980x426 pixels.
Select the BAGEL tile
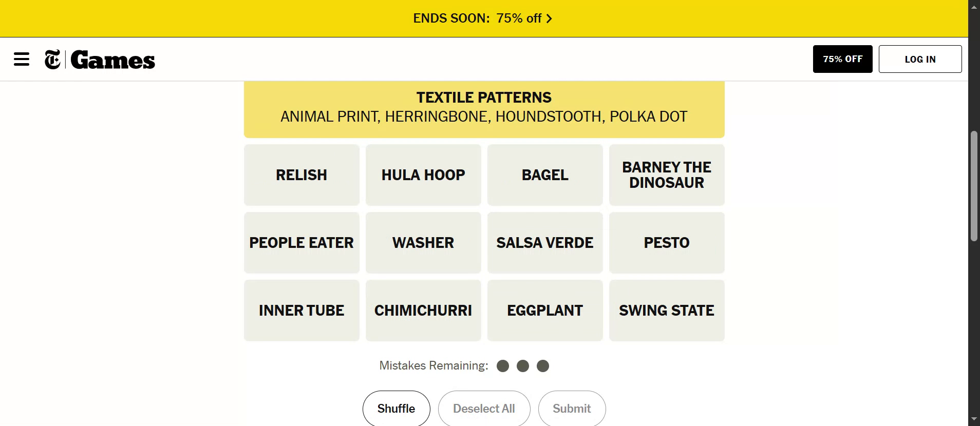[x=545, y=175]
